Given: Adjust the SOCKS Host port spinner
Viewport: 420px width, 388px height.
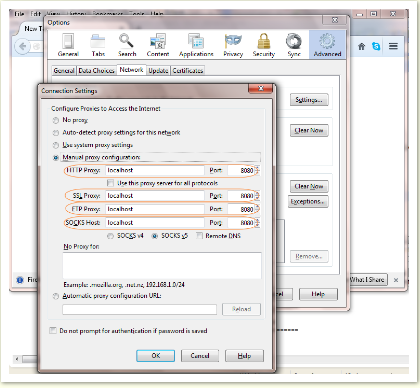Looking at the screenshot, I should coord(257,222).
